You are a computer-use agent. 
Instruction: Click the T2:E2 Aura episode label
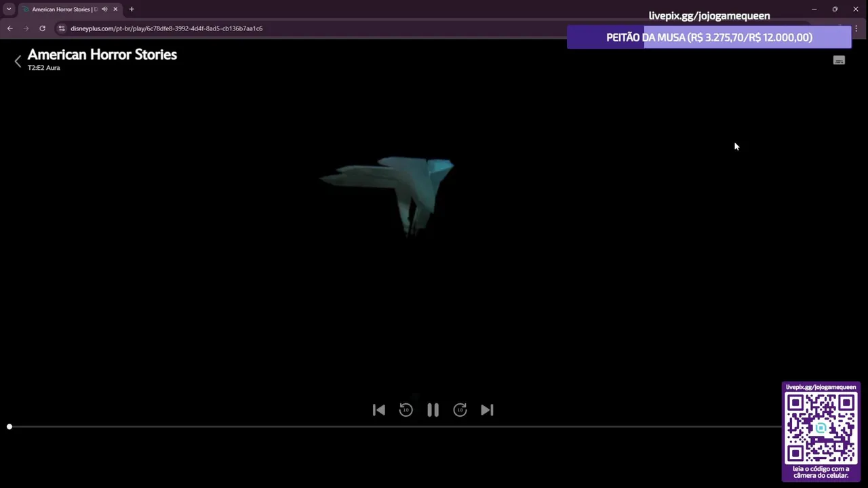pos(43,68)
